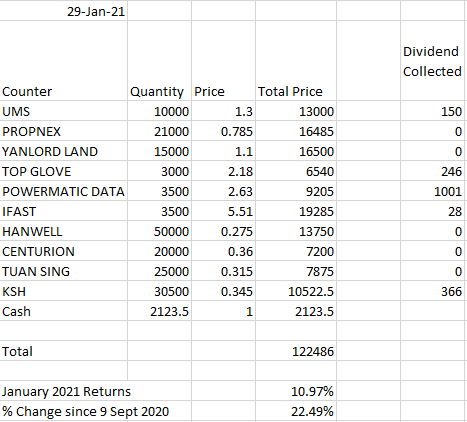Select the UMS dividend 150
The width and height of the screenshot is (467, 422).
pos(432,111)
